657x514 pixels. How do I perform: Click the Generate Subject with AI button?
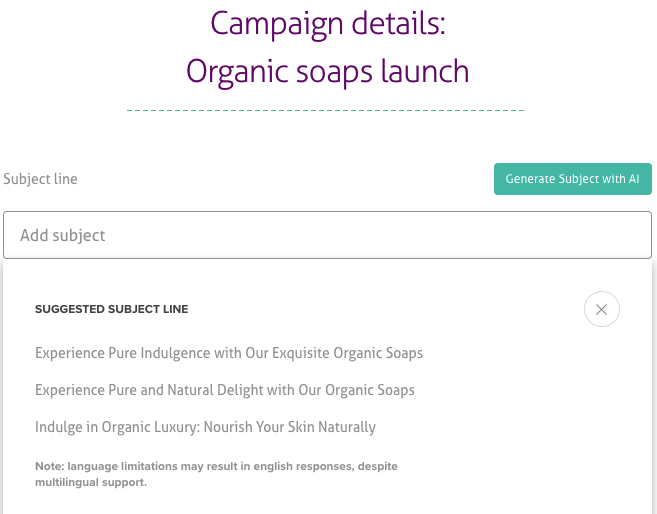coord(572,179)
